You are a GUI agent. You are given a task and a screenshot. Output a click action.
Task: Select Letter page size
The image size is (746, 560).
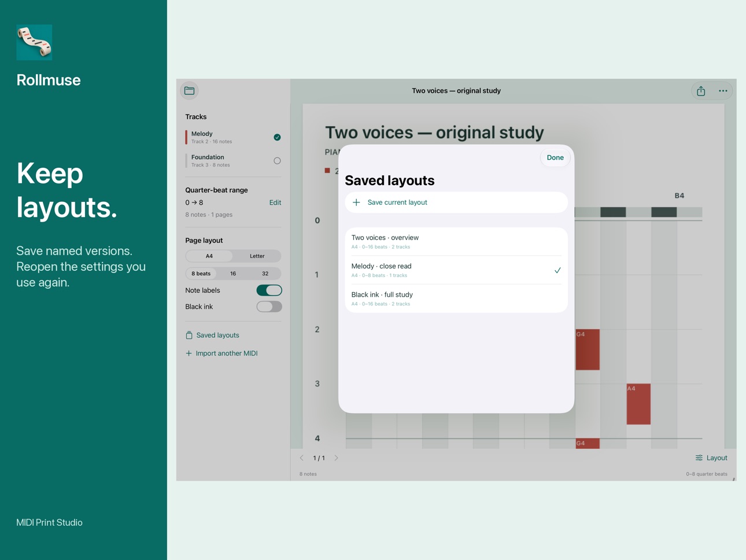(x=257, y=256)
